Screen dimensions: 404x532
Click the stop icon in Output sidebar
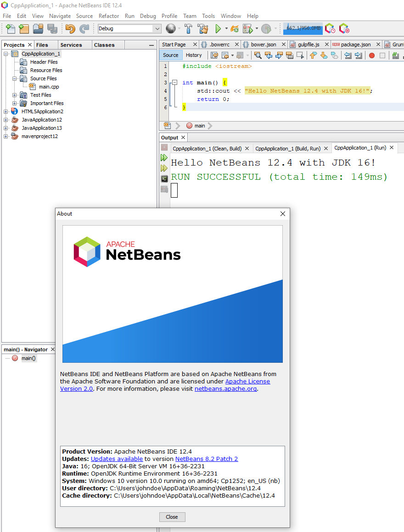164,147
